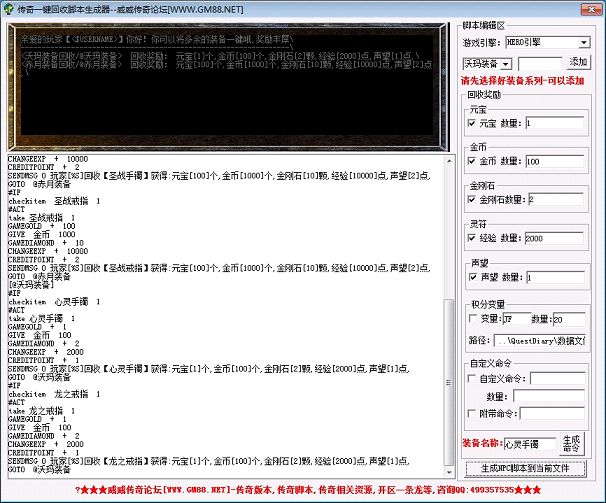Click the 'take 龙之戒指 1' script line
Screen dimensions: 606x503
[41, 411]
